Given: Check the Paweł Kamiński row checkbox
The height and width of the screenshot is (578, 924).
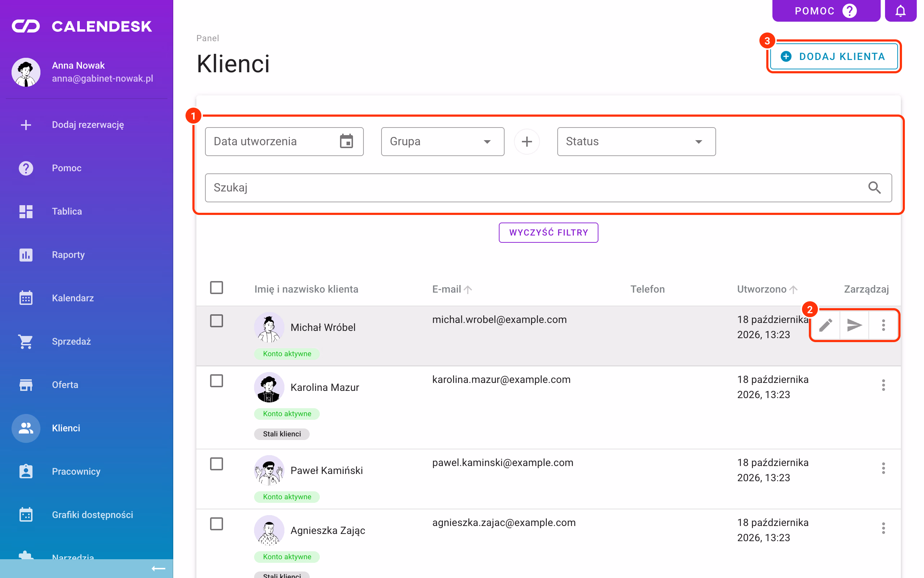Looking at the screenshot, I should (x=217, y=464).
